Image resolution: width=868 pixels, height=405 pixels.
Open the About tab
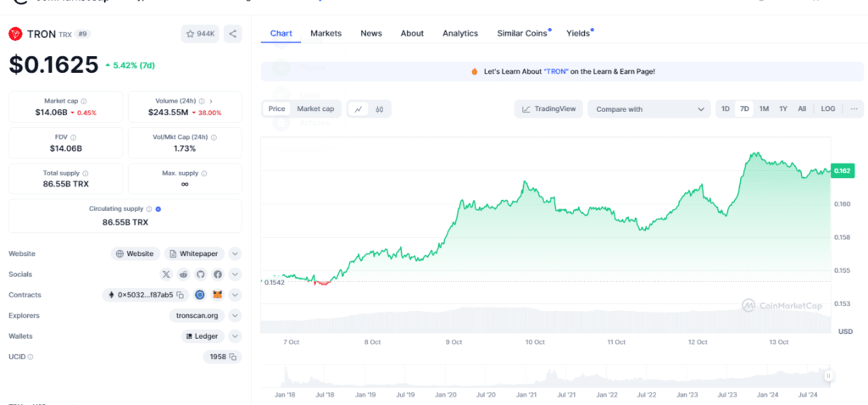pyautogui.click(x=412, y=33)
